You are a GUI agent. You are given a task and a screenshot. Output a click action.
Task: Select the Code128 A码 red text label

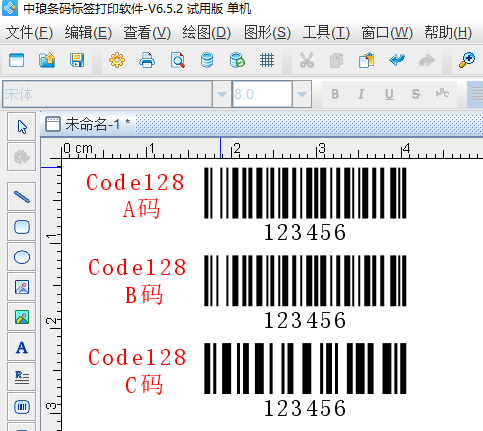point(135,196)
